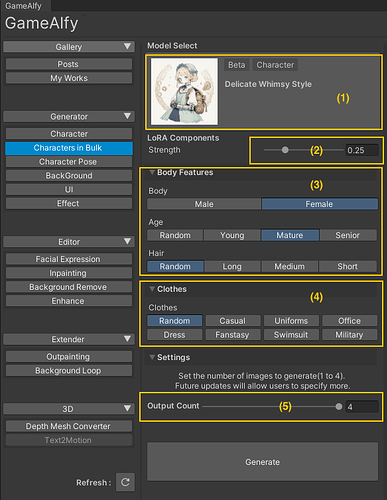Click the Beta tag
The width and height of the screenshot is (387, 500).
tap(237, 65)
